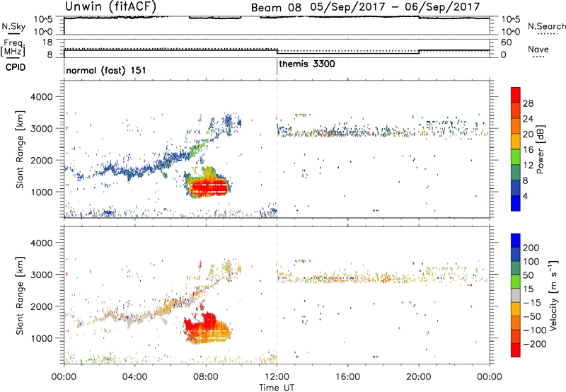The image size is (566, 392).
Task: Click the '4000' tick on the power panel
Action: tap(41, 97)
